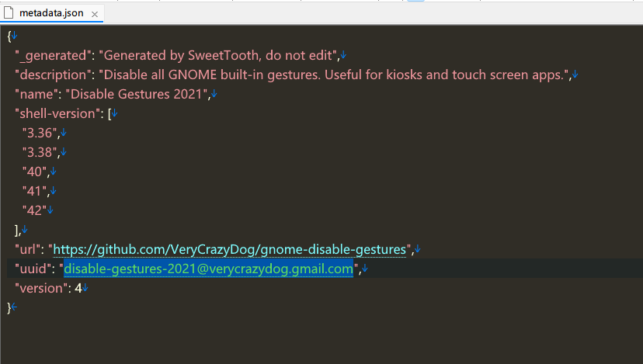Viewport: 643px width, 364px height.
Task: Click the version number 4
Action: pyautogui.click(x=78, y=288)
